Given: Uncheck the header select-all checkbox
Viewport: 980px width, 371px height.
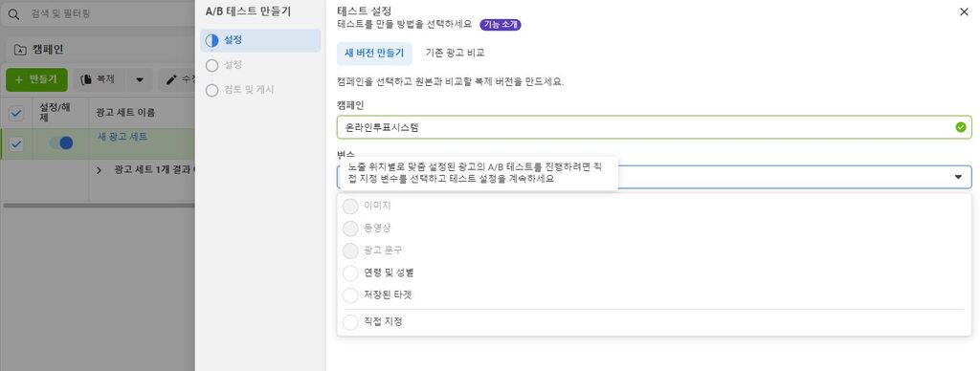Looking at the screenshot, I should (x=16, y=113).
